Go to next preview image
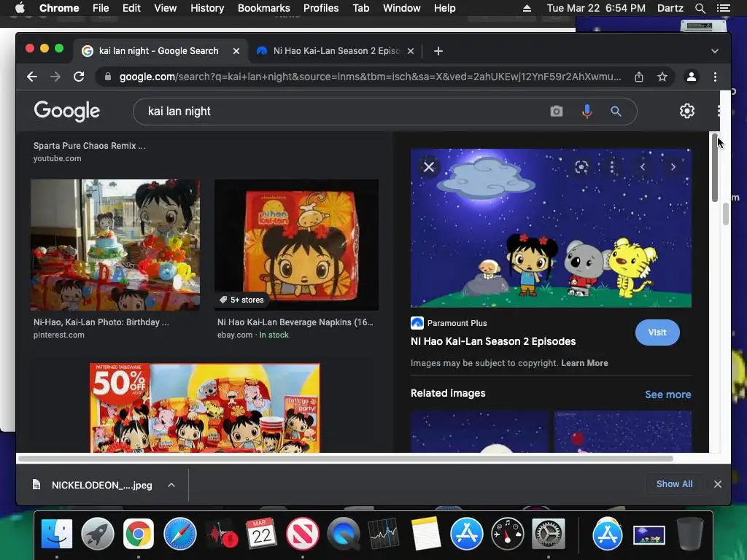 (673, 167)
